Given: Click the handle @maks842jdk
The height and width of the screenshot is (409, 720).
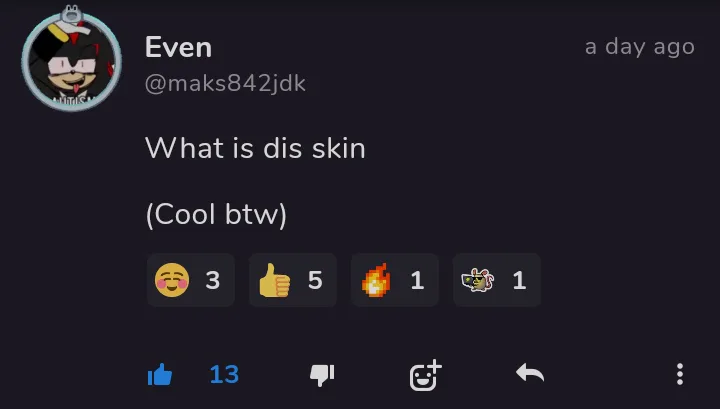Looking at the screenshot, I should click(x=225, y=84).
